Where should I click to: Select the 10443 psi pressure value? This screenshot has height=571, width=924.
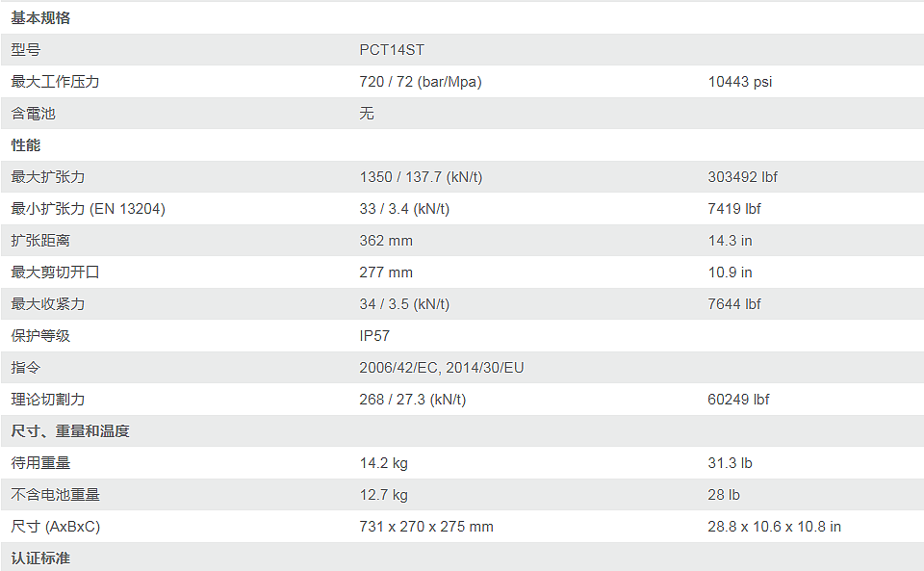coord(740,82)
